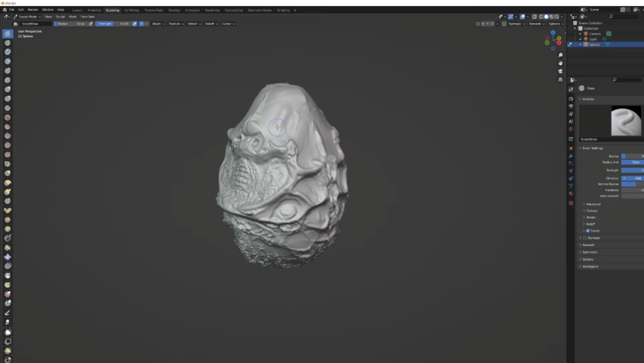This screenshot has width=644, height=363.
Task: Click the hand pan view gizmo
Action: [x=560, y=63]
